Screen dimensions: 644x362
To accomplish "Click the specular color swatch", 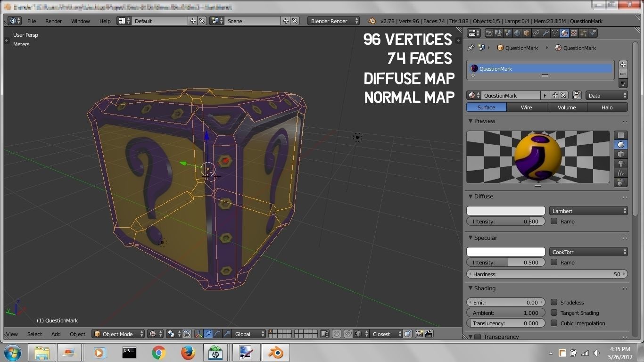I will coord(505,252).
